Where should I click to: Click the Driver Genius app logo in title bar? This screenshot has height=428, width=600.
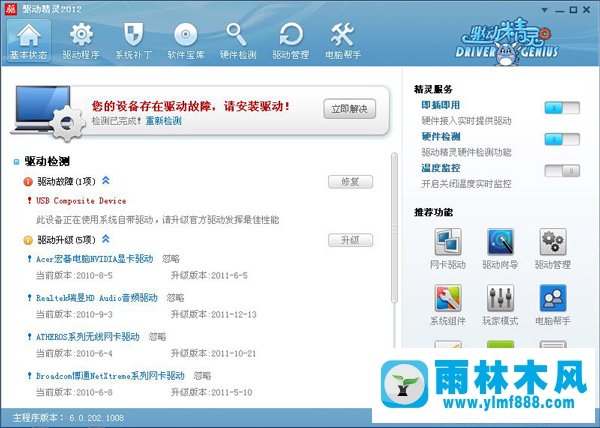(x=10, y=9)
